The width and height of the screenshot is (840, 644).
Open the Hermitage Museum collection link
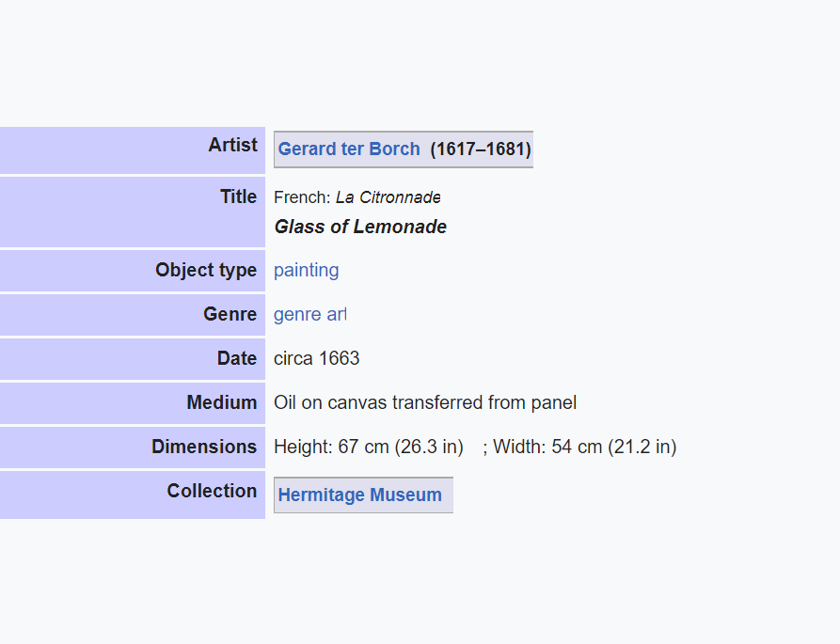pyautogui.click(x=360, y=495)
